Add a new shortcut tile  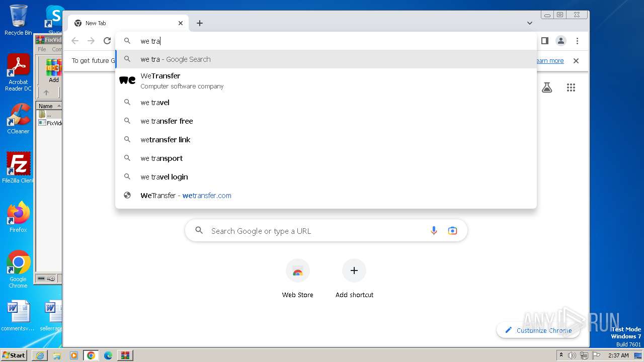354,279
